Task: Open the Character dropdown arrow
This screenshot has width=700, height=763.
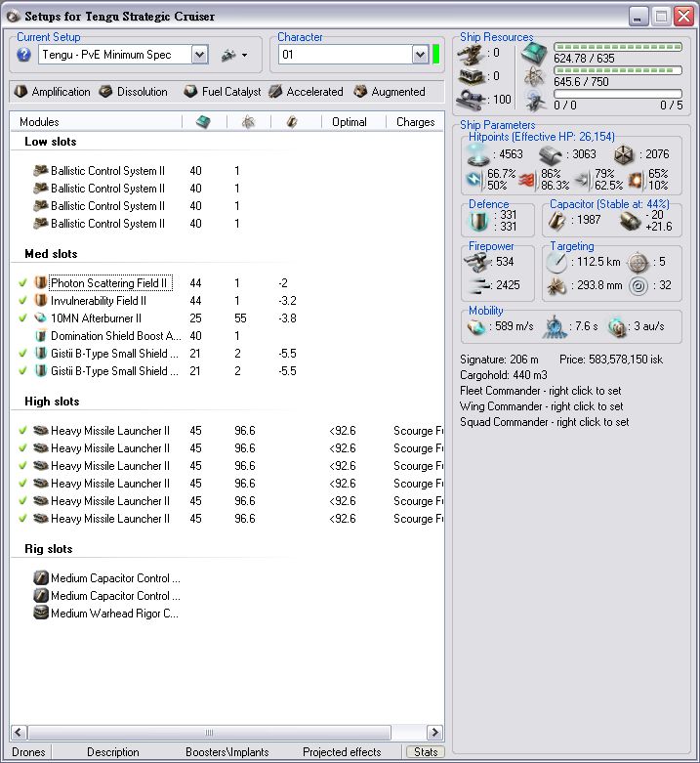Action: [x=420, y=55]
